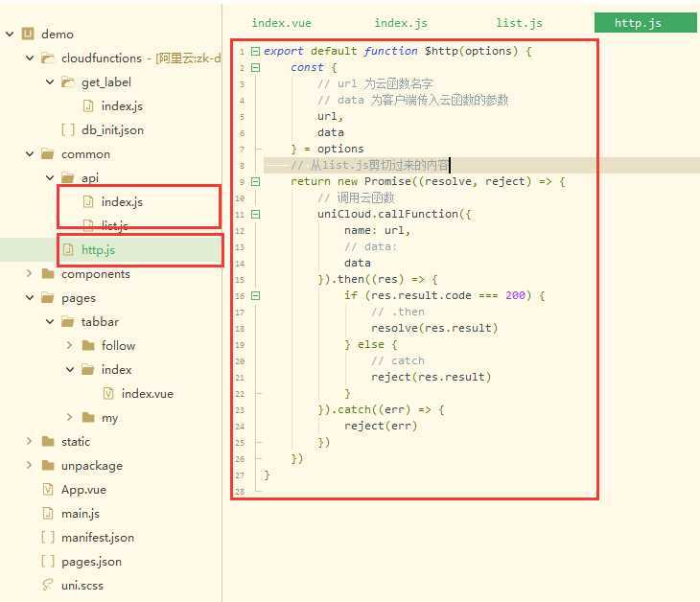Expand the components folder chevron
This screenshot has height=602, width=700.
pos(30,273)
